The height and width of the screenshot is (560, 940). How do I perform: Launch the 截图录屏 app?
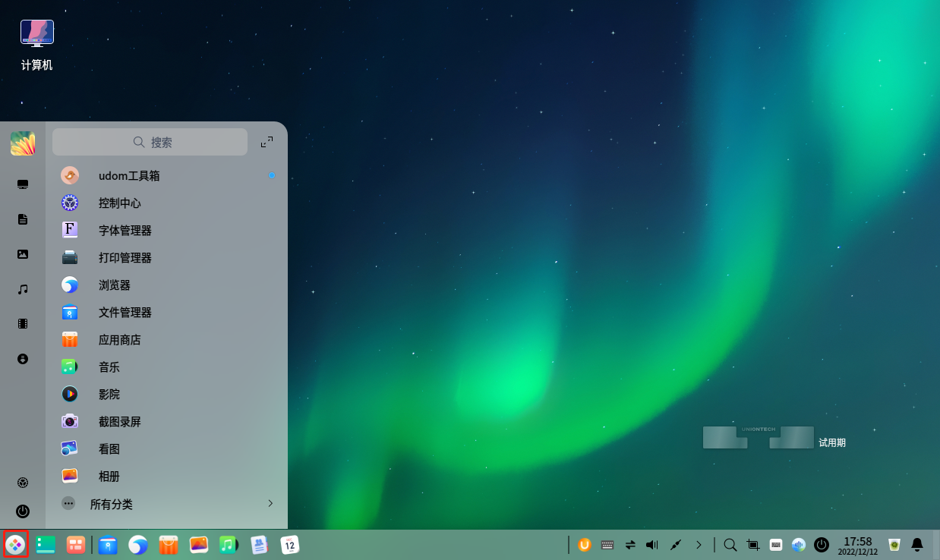coord(120,422)
